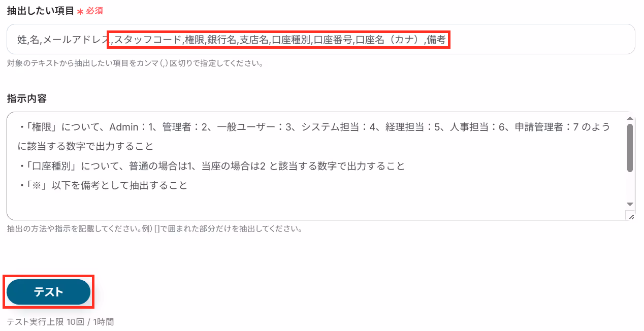Click the テスト実行上限 10回 note
Screen dimensions: 644x331
tap(60, 322)
